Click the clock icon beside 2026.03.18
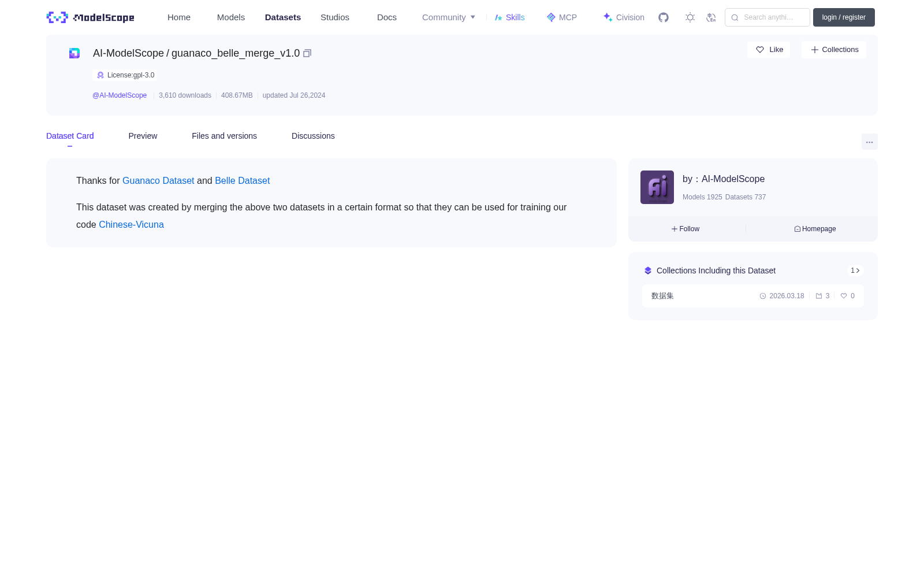 (x=763, y=296)
